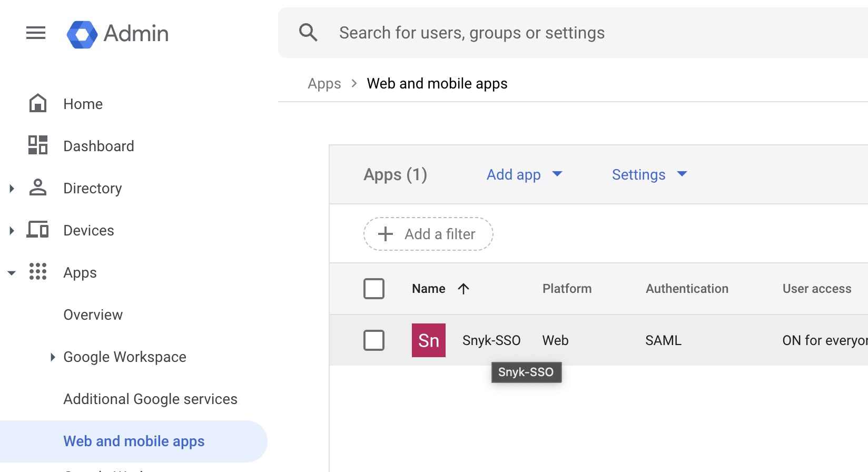Open the hamburger main menu

point(36,33)
